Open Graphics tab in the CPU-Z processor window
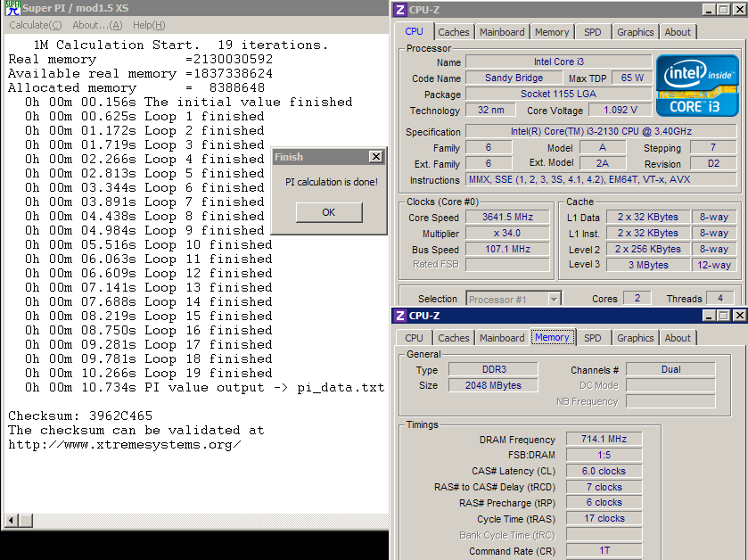 tap(636, 32)
